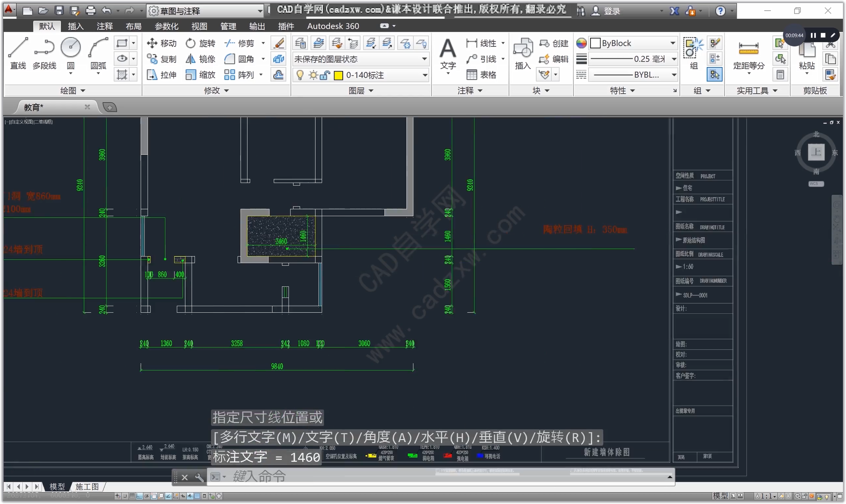The height and width of the screenshot is (504, 846).
Task: Toggle Object Snap in status bar
Action: tap(154, 496)
